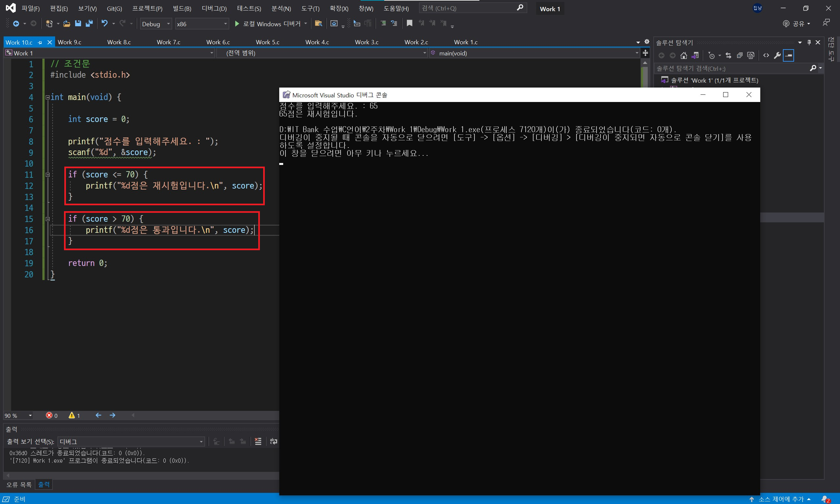This screenshot has height=504, width=840.
Task: Toggle Preview Selected Items in Solution Explorer
Action: (x=788, y=55)
